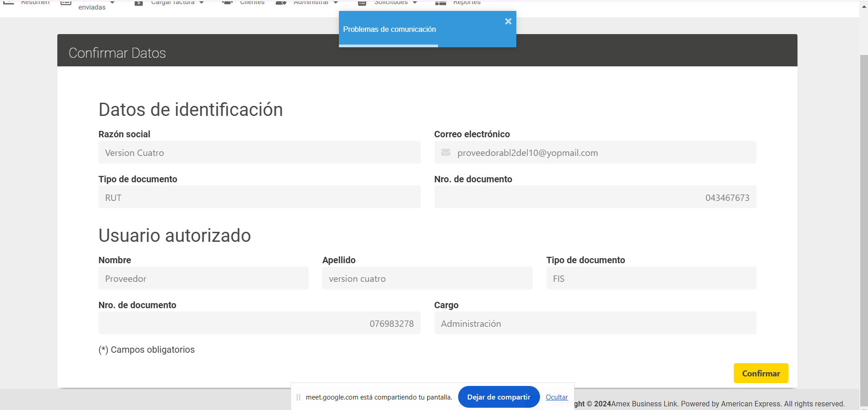This screenshot has height=410, width=868.
Task: Close the Problemas de comunicación notification
Action: click(x=508, y=21)
